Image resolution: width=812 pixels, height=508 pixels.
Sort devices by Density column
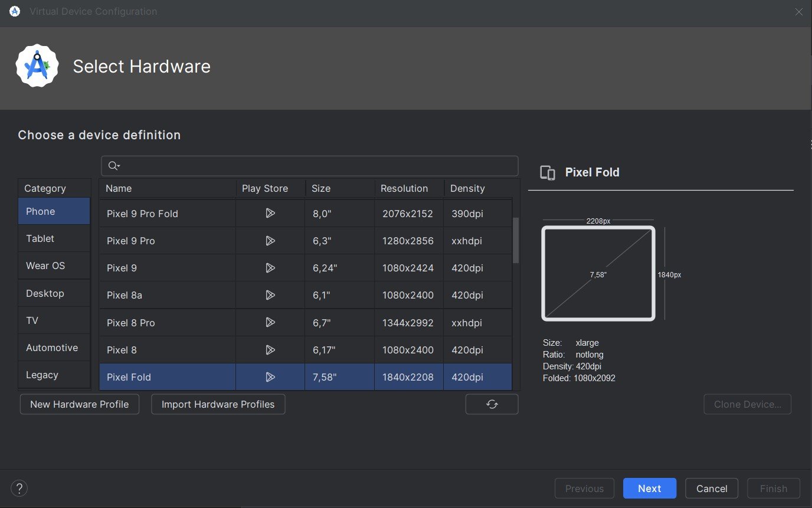click(478, 188)
